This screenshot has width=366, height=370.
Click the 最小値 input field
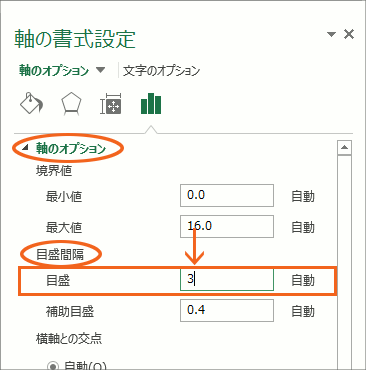[227, 195]
